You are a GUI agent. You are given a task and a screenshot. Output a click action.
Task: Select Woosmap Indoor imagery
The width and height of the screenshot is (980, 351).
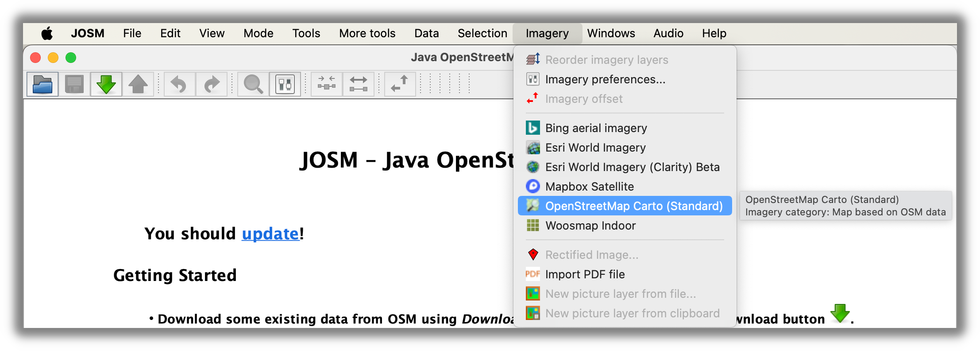pyautogui.click(x=625, y=225)
